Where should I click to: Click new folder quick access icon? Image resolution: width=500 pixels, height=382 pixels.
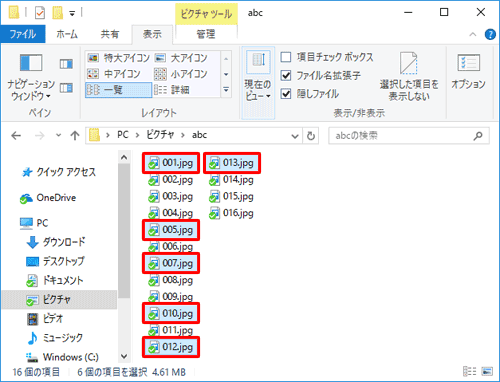point(58,13)
